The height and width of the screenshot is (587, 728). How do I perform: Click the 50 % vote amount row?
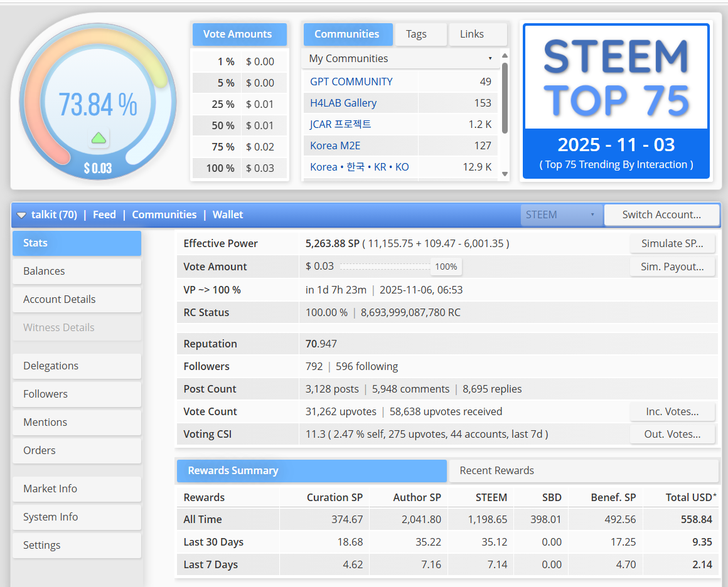pos(240,125)
